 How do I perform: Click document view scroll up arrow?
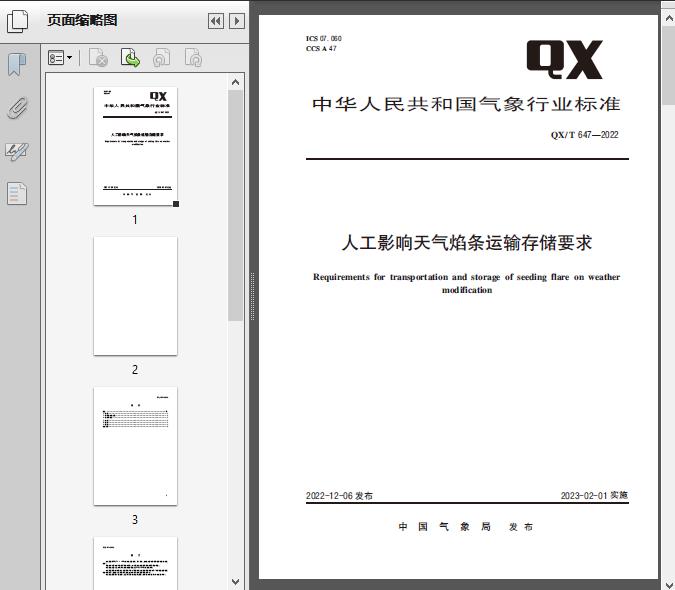point(669,18)
